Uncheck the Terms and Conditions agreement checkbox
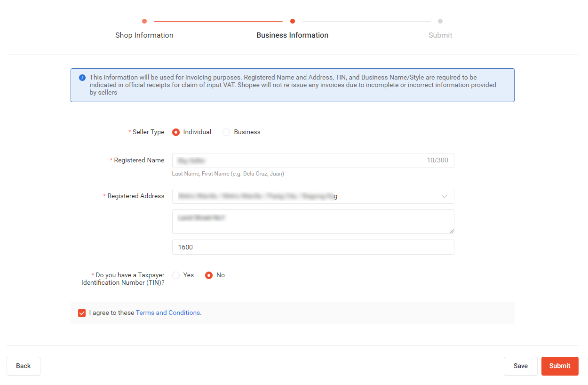Screen dimensions: 588x385 point(81,313)
